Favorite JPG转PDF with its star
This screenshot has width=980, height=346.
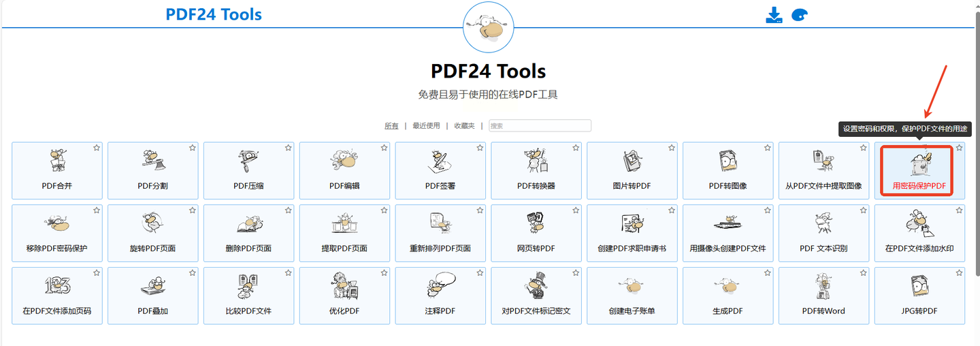tap(960, 272)
